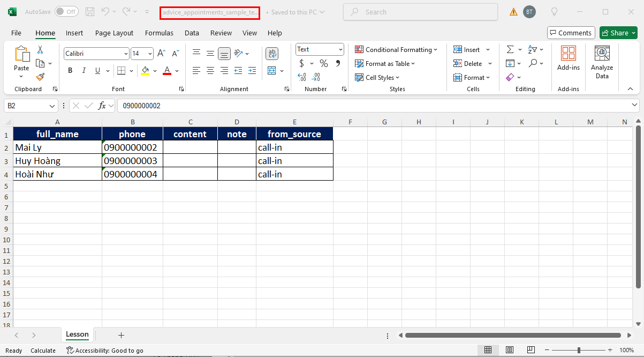Viewport: 644px width, 357px height.
Task: Click the from_source header cell
Action: click(294, 134)
